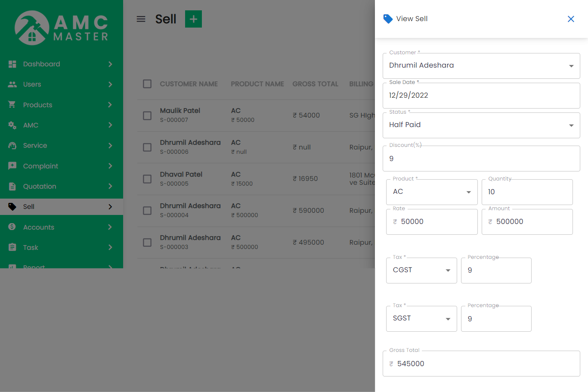Check the Maulik Patel row checkbox
The height and width of the screenshot is (392, 588).
pos(147,115)
